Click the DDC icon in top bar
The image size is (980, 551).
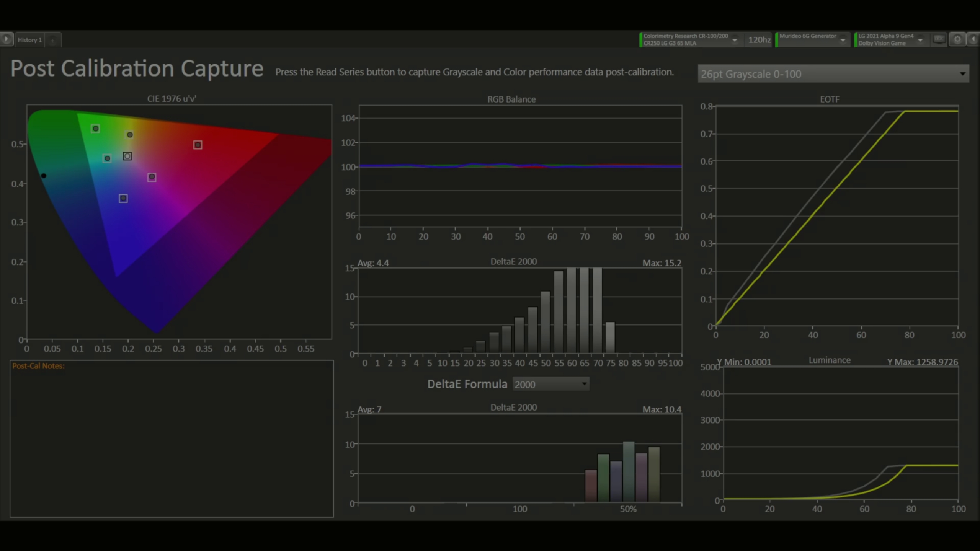pos(939,39)
